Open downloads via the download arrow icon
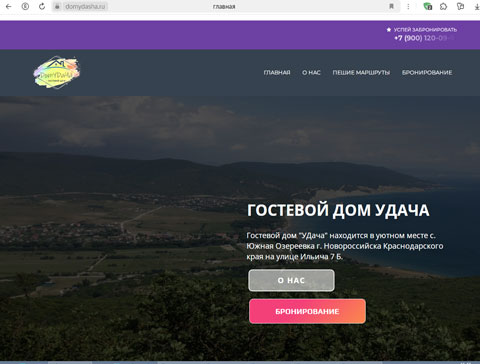 pyautogui.click(x=477, y=6)
